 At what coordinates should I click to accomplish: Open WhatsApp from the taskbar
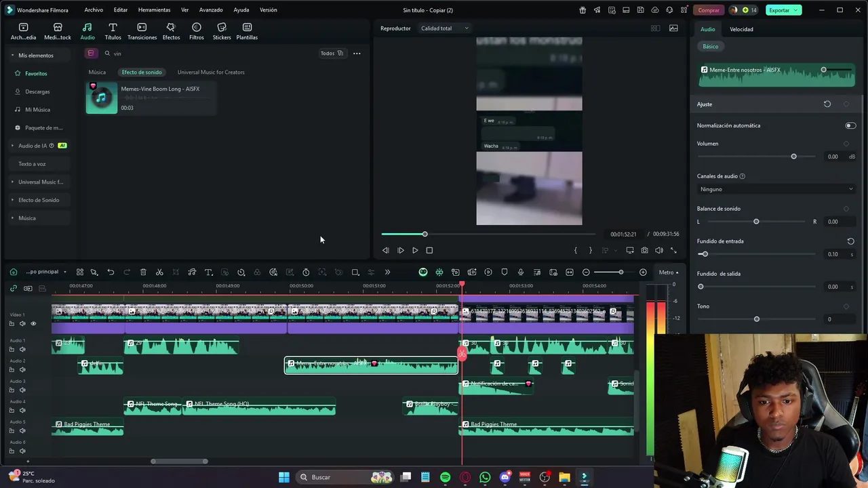point(485,477)
